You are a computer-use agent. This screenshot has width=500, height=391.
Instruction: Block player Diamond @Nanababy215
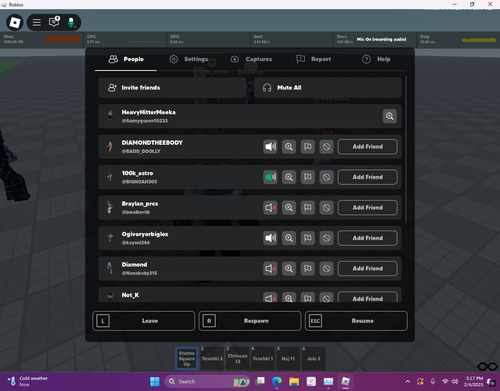pyautogui.click(x=326, y=268)
